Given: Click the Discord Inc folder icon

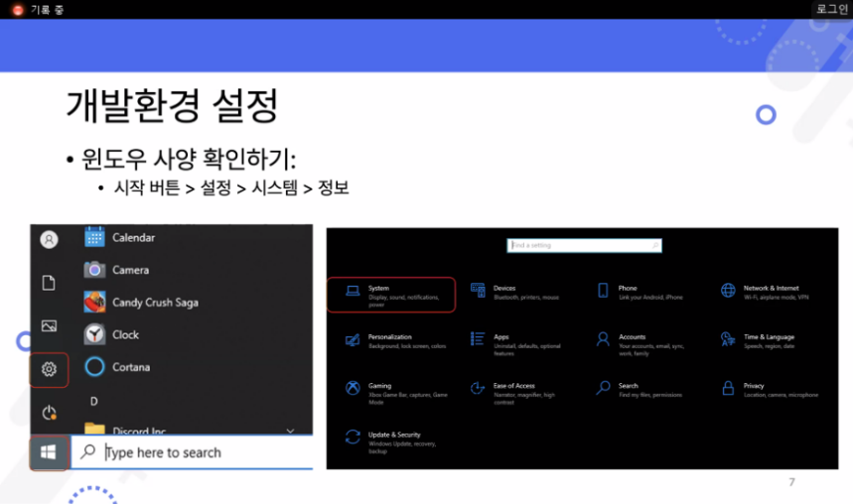Looking at the screenshot, I should coord(94,429).
